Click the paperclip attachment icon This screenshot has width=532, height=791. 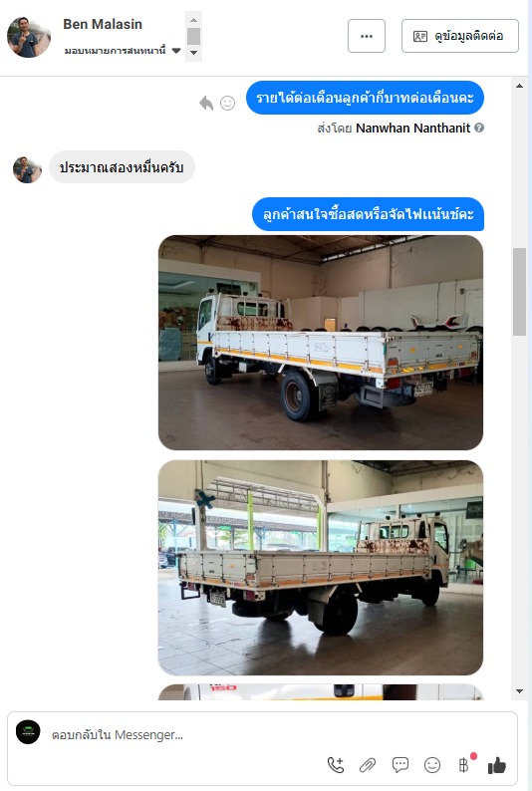point(368,765)
